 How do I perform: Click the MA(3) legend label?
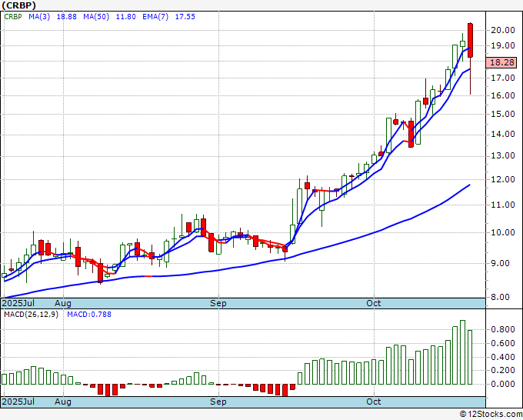39,17
